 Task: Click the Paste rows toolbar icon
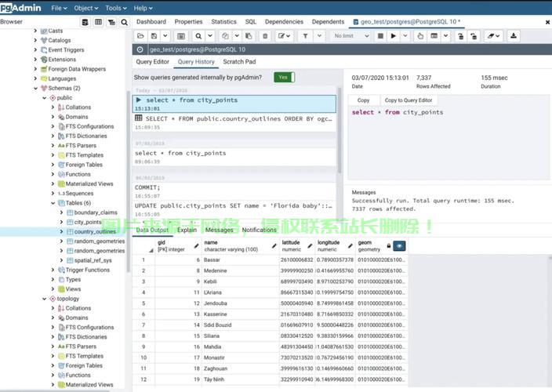(249, 36)
